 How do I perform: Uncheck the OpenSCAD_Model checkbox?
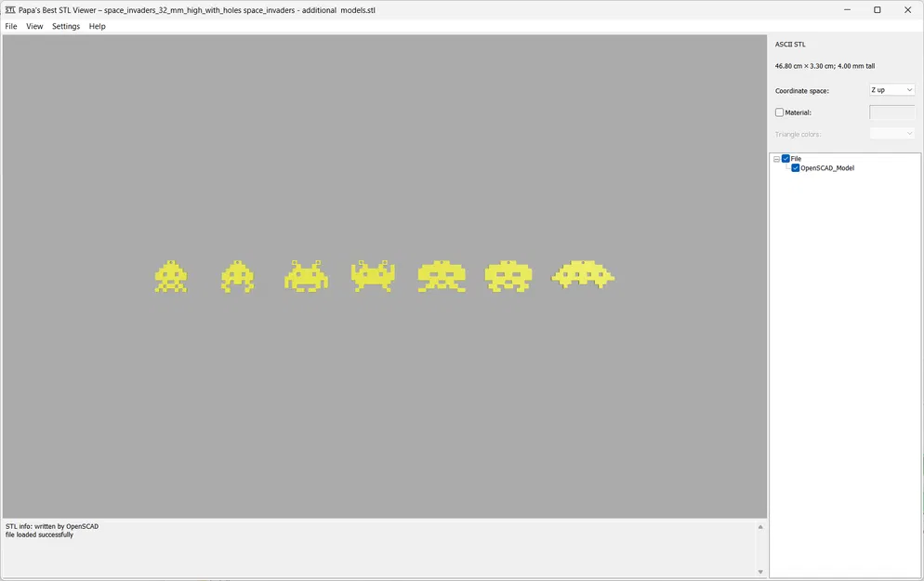point(796,168)
